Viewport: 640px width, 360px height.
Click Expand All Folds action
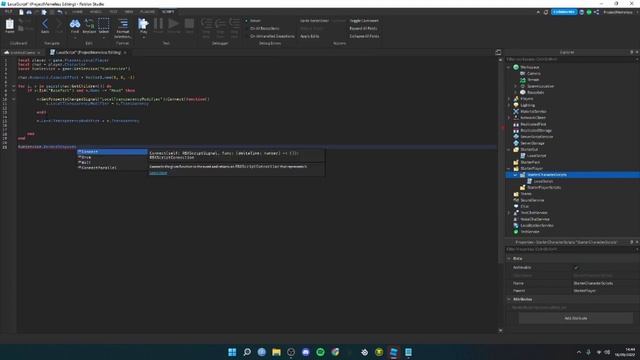363,28
